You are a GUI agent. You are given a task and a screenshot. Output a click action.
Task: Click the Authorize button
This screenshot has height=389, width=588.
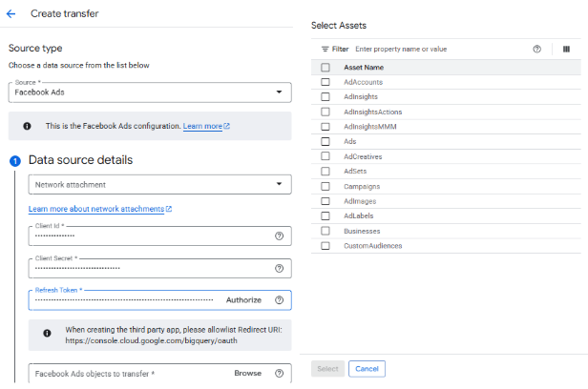pyautogui.click(x=243, y=300)
